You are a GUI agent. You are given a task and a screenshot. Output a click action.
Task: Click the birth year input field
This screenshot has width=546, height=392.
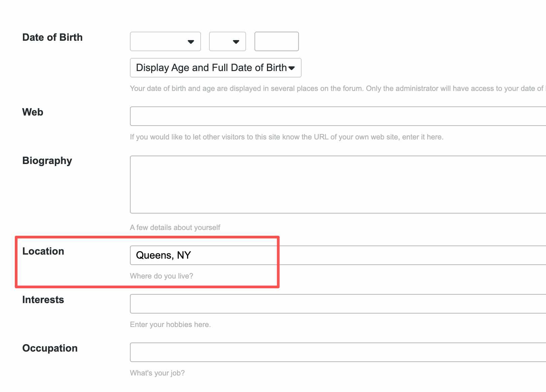(276, 41)
